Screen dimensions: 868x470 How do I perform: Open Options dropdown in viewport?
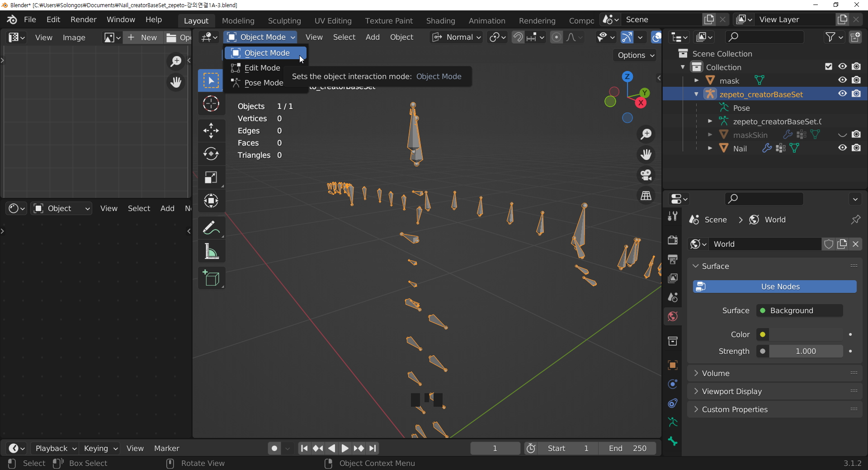point(636,55)
